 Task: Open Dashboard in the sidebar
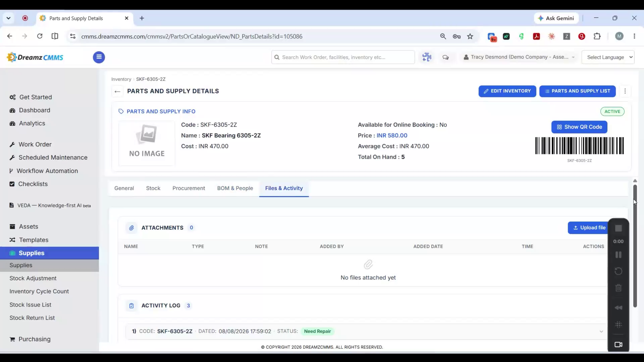tap(35, 110)
